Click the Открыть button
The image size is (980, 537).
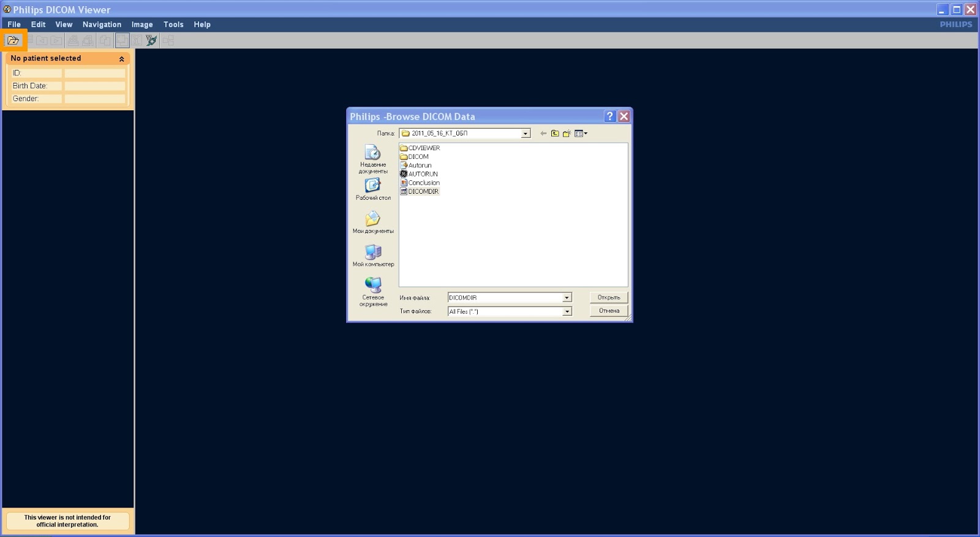coord(609,297)
